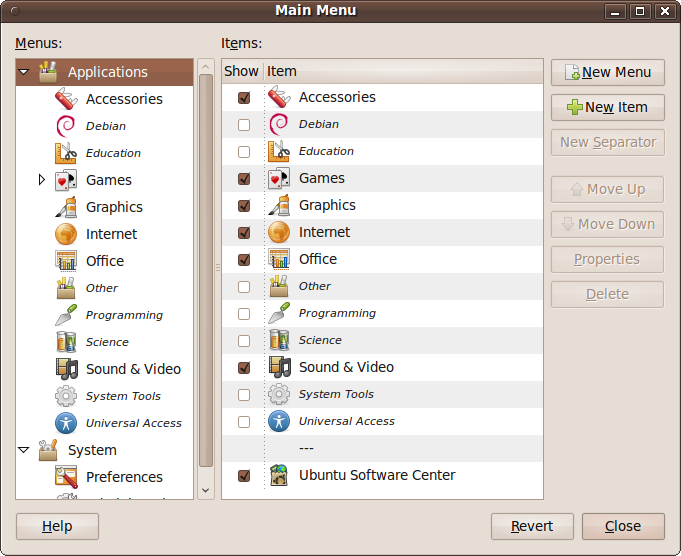Select Office label in the Menus tree
This screenshot has width=681, height=556.
click(x=105, y=261)
